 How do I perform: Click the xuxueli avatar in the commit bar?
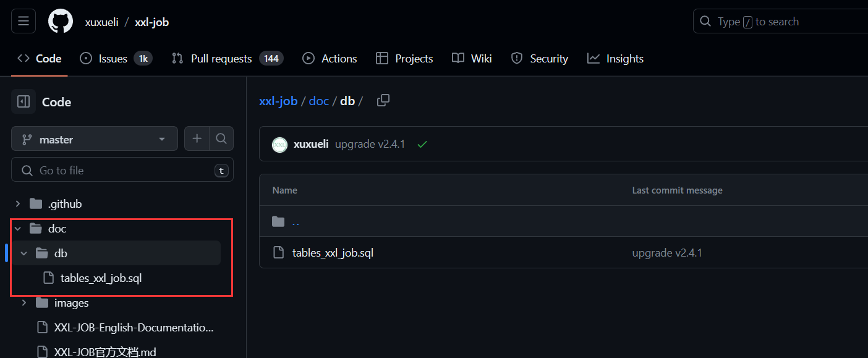tap(279, 145)
